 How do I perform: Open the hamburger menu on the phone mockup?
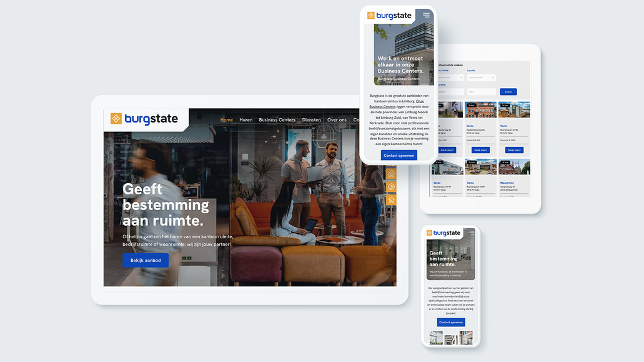click(x=426, y=15)
